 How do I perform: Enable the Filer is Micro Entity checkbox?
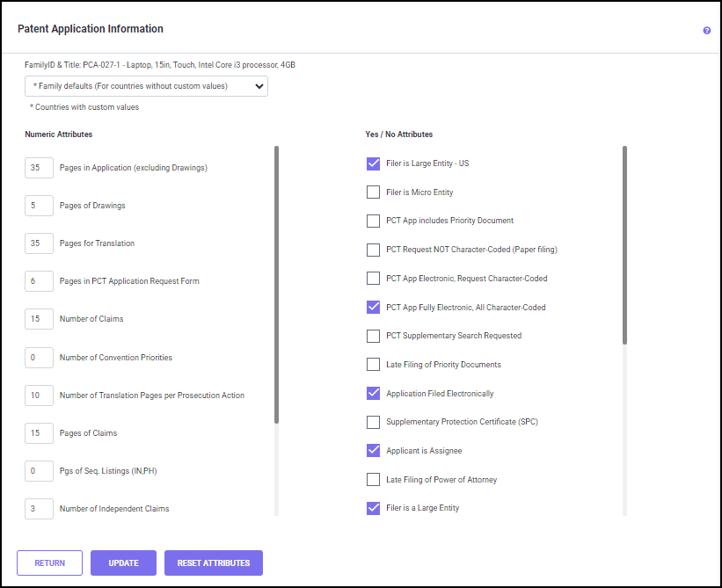373,192
